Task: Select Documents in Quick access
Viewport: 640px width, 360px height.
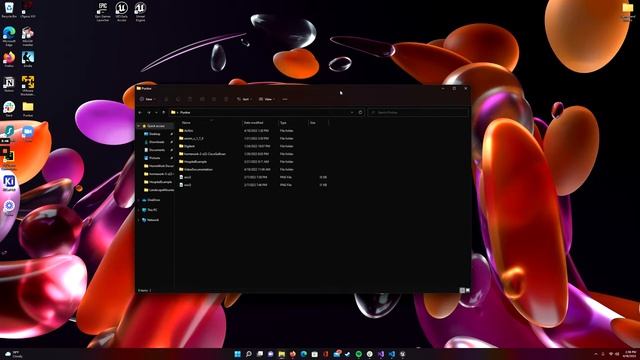Action: point(157,150)
